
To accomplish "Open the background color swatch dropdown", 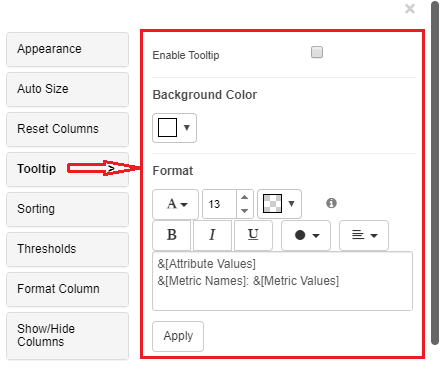I will [174, 128].
